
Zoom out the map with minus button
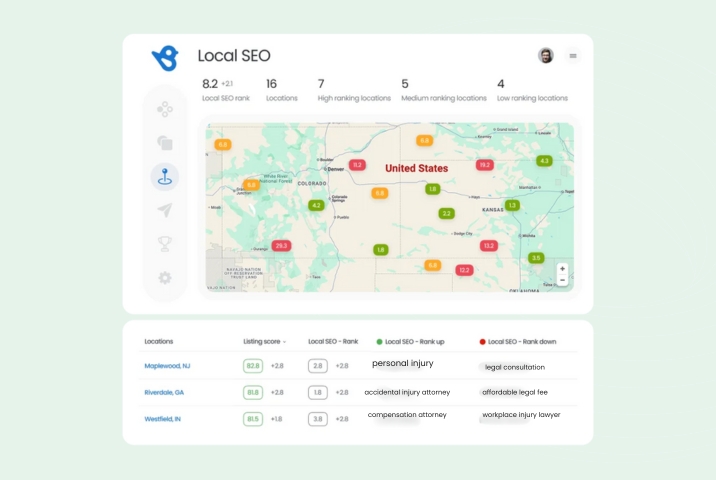coord(563,280)
